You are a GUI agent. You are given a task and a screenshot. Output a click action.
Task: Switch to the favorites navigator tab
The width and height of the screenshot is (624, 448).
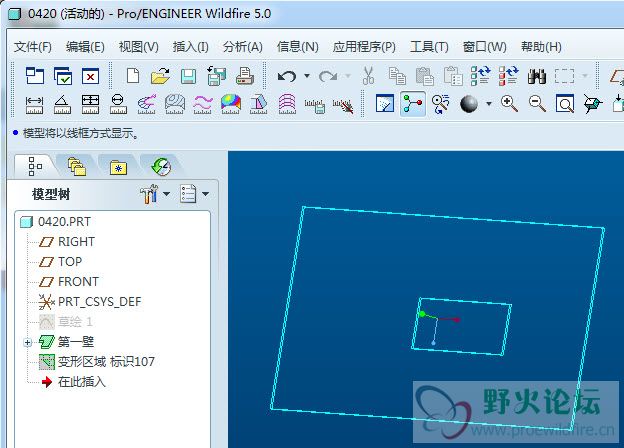click(x=118, y=167)
